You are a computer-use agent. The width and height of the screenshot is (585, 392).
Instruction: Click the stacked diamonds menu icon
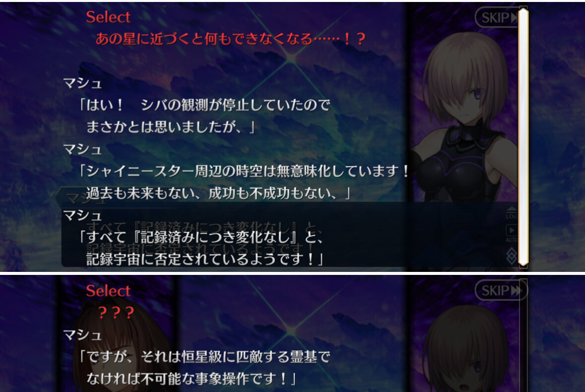pyautogui.click(x=512, y=256)
